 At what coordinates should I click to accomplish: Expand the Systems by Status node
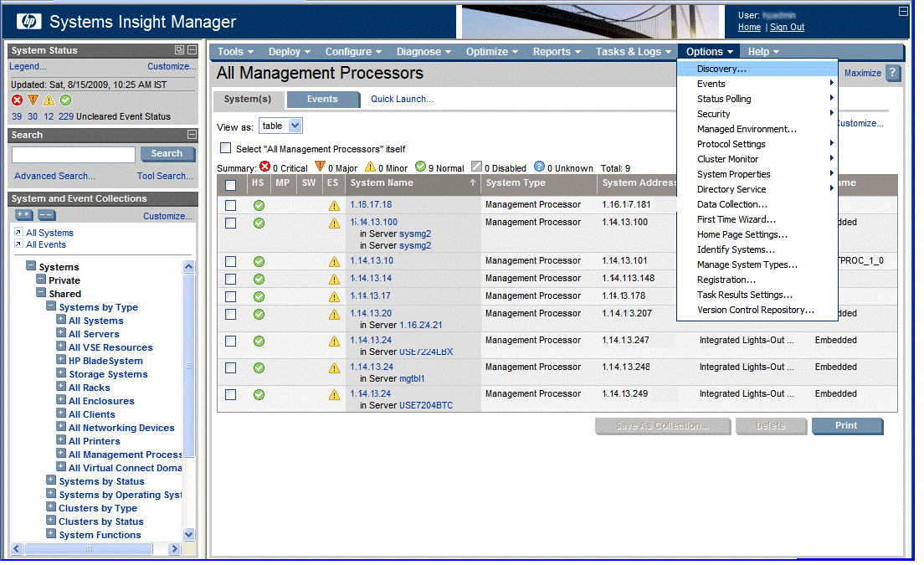pos(51,480)
